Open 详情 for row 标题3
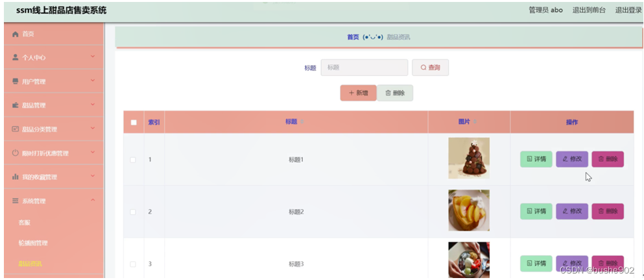This screenshot has height=280, width=644. [x=536, y=264]
